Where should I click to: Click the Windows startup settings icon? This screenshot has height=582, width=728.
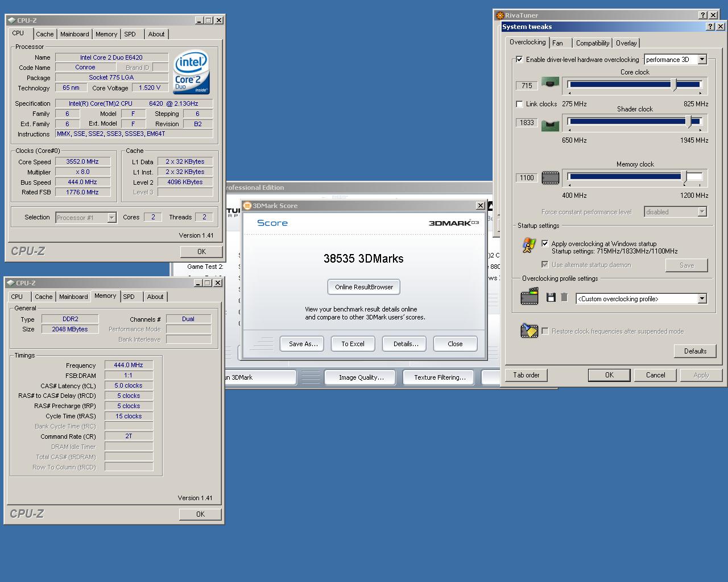click(x=529, y=245)
